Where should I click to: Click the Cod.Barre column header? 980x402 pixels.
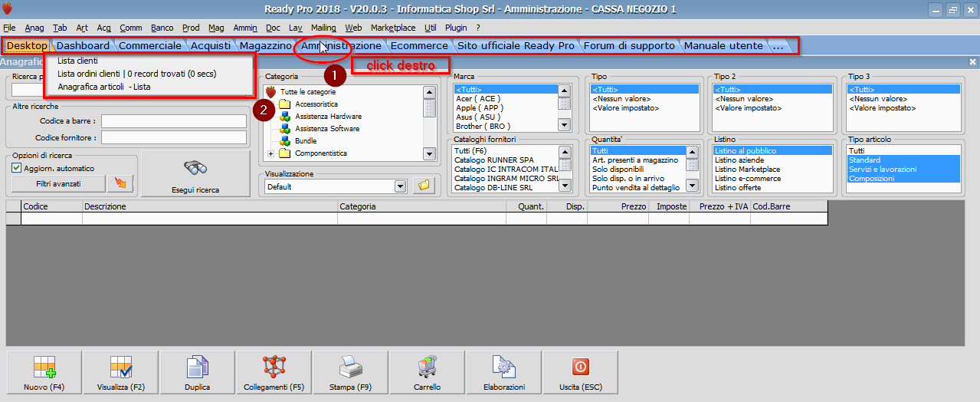789,206
